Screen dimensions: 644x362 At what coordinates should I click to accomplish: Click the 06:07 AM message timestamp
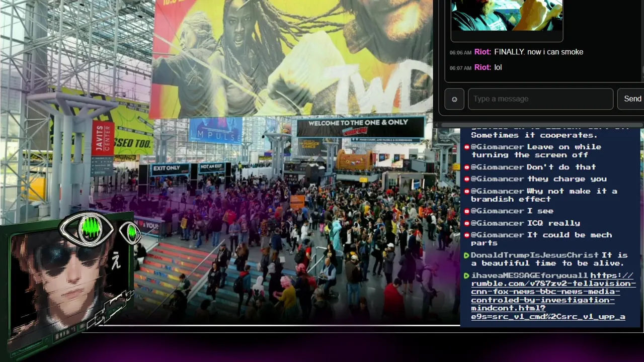pos(460,67)
